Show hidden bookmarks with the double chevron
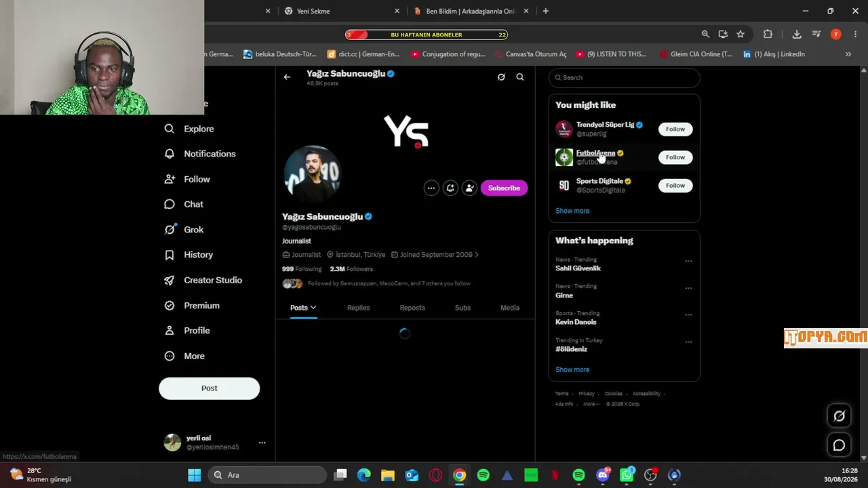The height and width of the screenshot is (488, 868). point(848,54)
